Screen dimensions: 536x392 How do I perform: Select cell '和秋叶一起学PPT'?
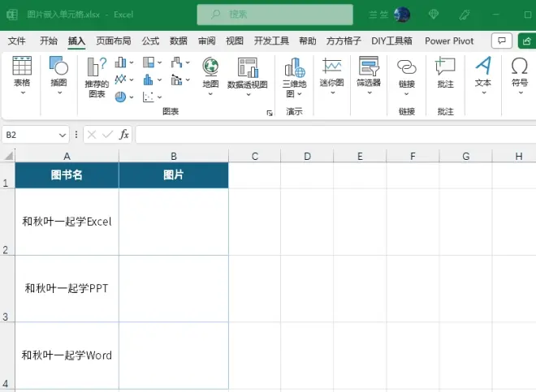pyautogui.click(x=67, y=288)
